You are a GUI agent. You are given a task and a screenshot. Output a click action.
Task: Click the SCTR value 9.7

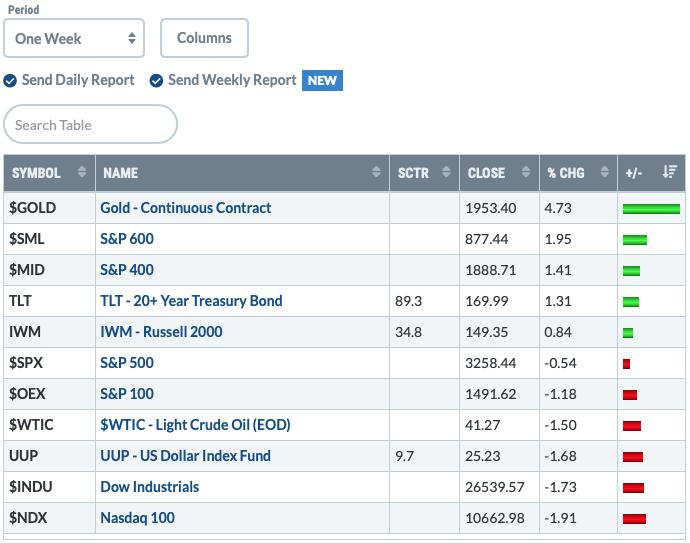click(x=404, y=455)
